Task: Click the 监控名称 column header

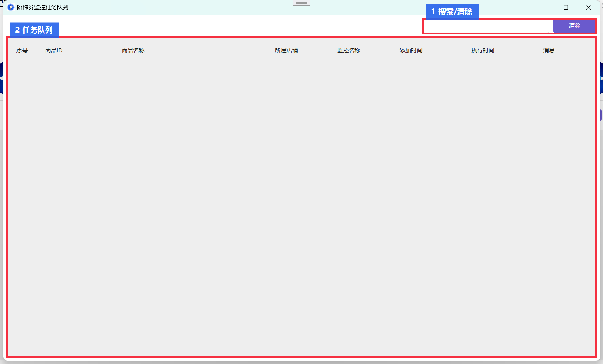Action: click(x=349, y=51)
